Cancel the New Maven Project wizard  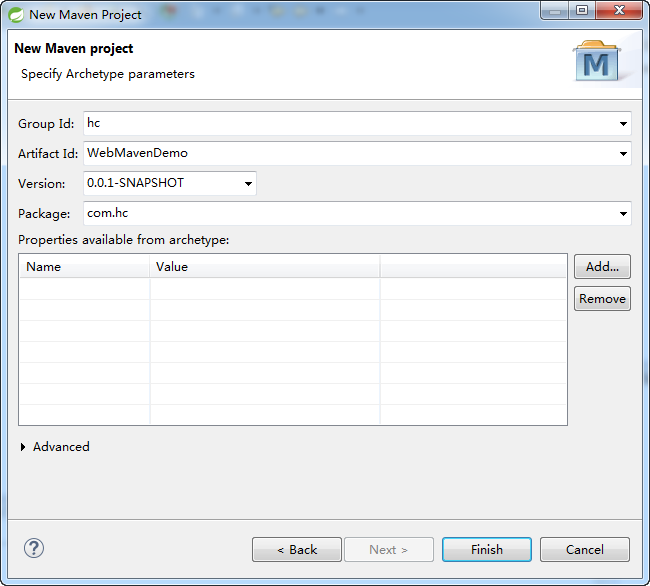(x=585, y=550)
